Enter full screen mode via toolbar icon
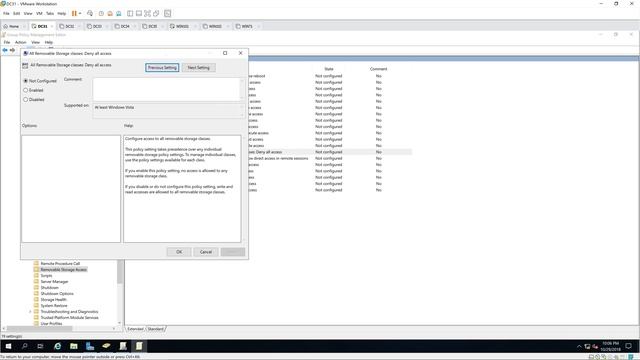Image resolution: width=640 pixels, height=360 pixels. coord(147,13)
